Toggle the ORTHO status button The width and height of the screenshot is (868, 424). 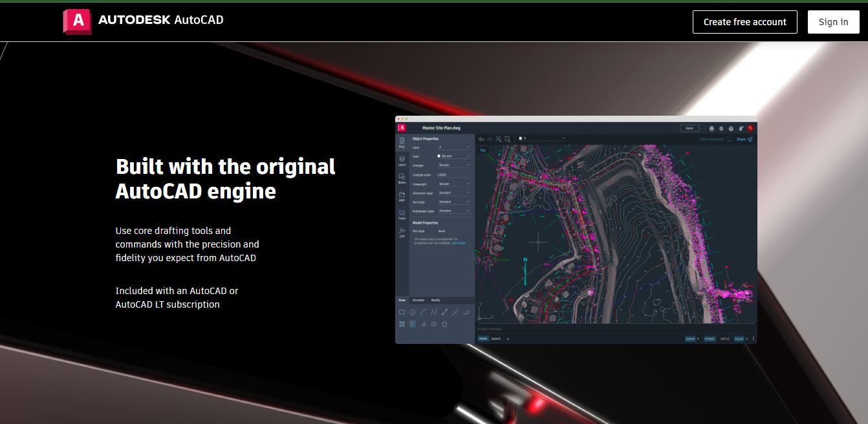click(x=724, y=339)
